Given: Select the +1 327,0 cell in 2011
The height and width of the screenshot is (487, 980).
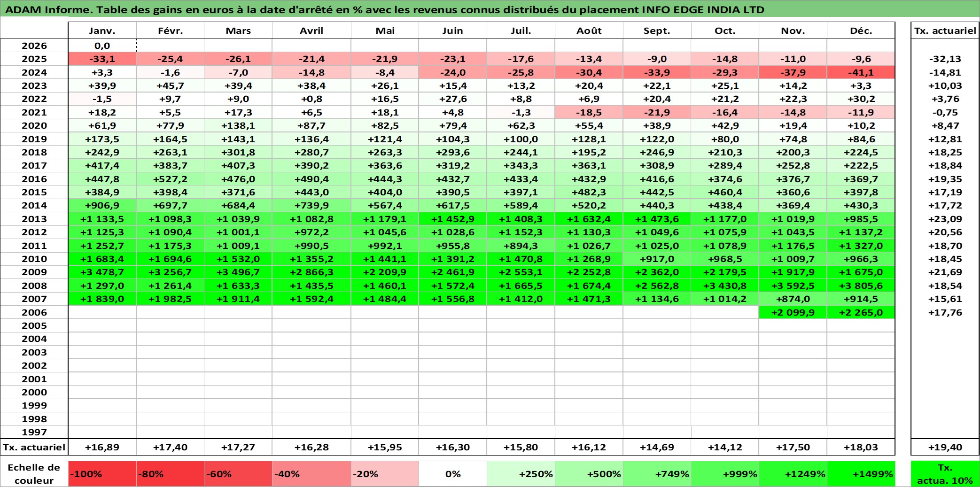Looking at the screenshot, I should click(x=861, y=246).
